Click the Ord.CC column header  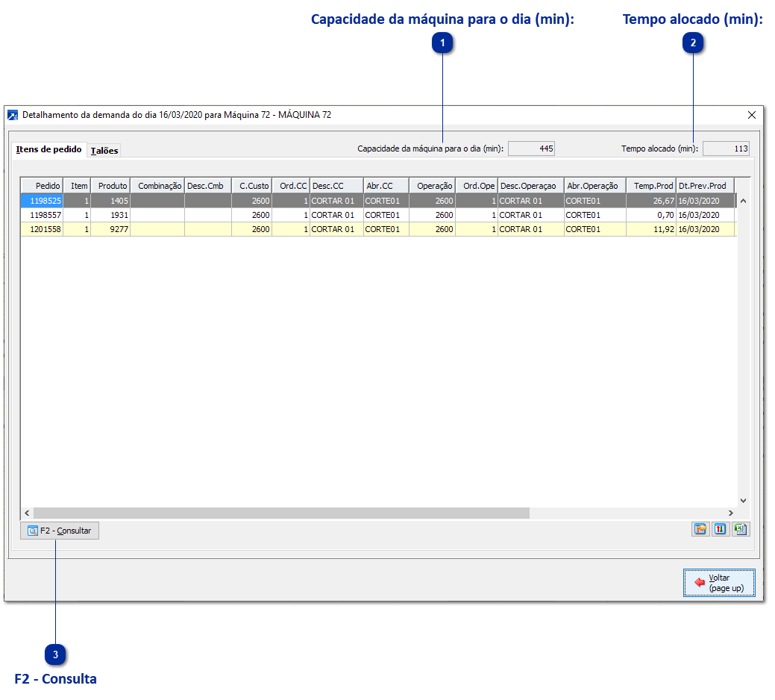coord(291,186)
